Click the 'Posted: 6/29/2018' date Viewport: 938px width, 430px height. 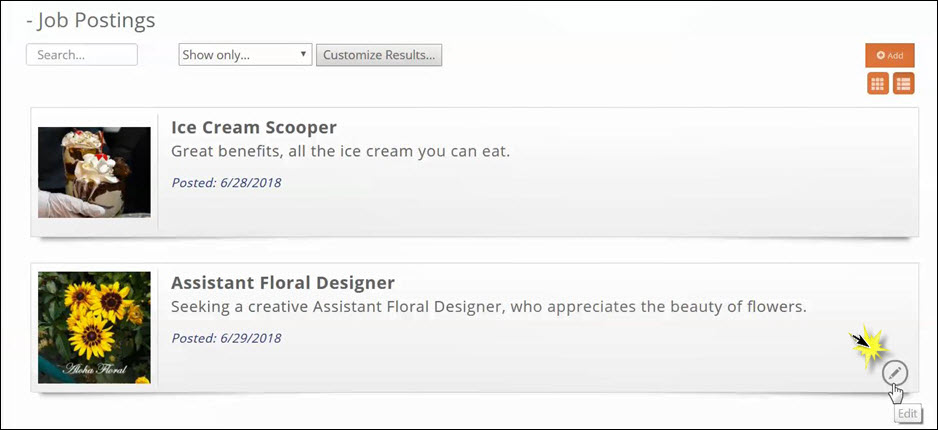pos(226,338)
